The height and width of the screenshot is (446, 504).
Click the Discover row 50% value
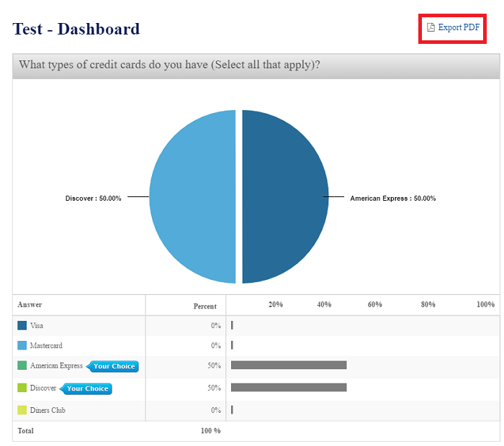214,388
